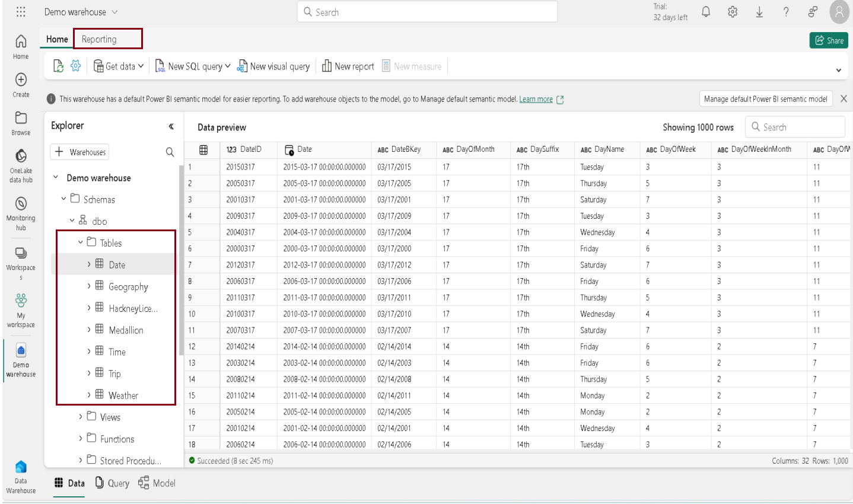Open the Get data dropdown
853x504 pixels.
(119, 66)
